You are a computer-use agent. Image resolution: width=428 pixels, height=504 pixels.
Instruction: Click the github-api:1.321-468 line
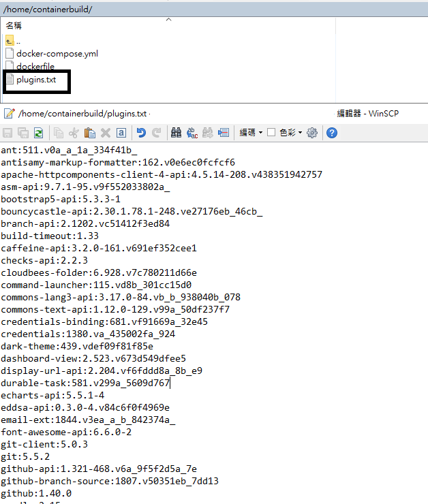99,469
